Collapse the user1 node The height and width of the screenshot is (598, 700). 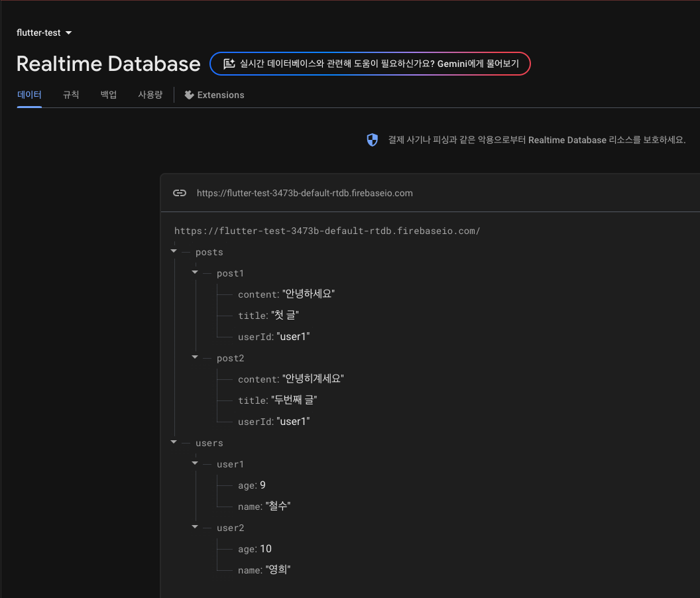click(195, 463)
